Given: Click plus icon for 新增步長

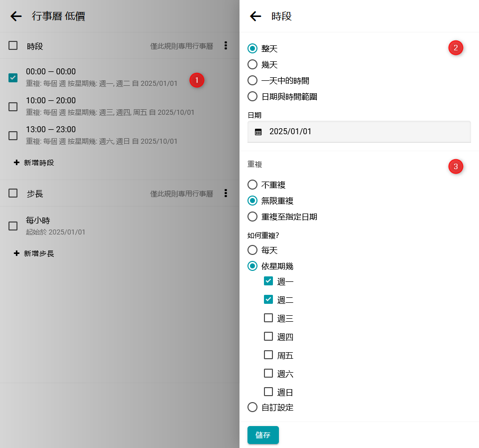Looking at the screenshot, I should 16,253.
